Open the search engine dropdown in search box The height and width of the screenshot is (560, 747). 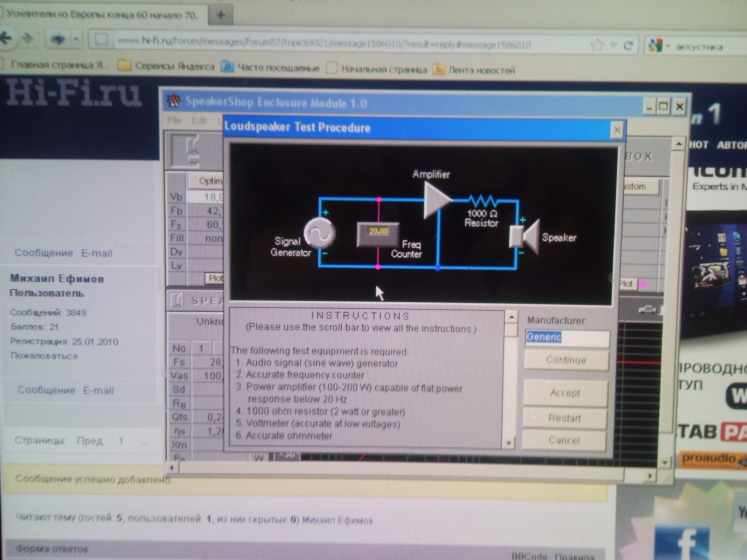point(659,46)
